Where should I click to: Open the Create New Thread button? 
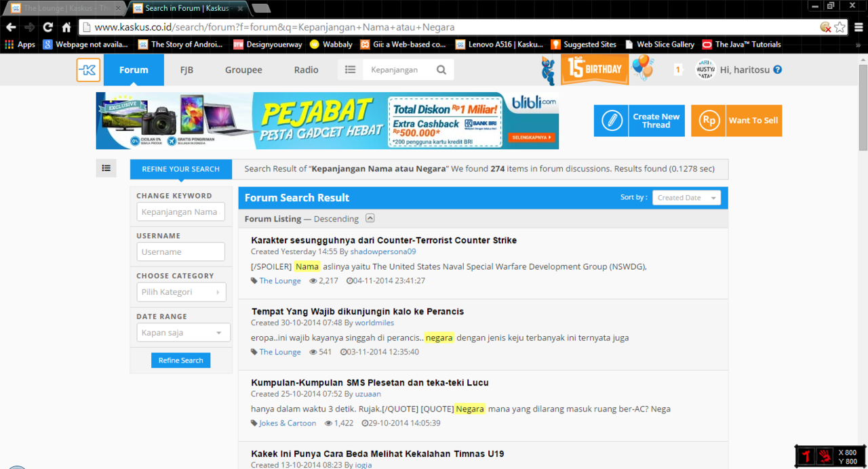tap(639, 121)
